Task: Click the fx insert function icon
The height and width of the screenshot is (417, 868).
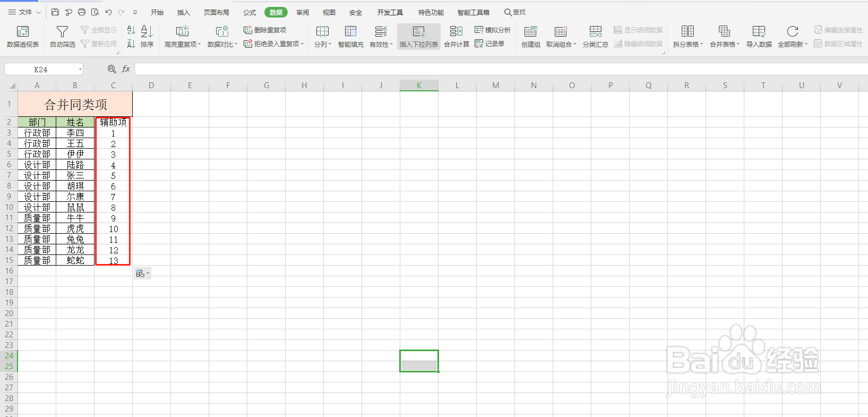Action: pos(126,69)
